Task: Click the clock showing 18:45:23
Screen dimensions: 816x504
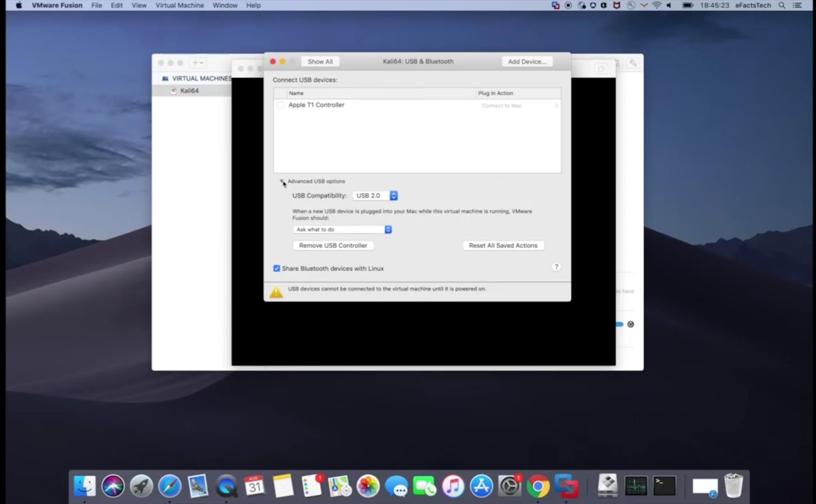Action: (x=715, y=6)
